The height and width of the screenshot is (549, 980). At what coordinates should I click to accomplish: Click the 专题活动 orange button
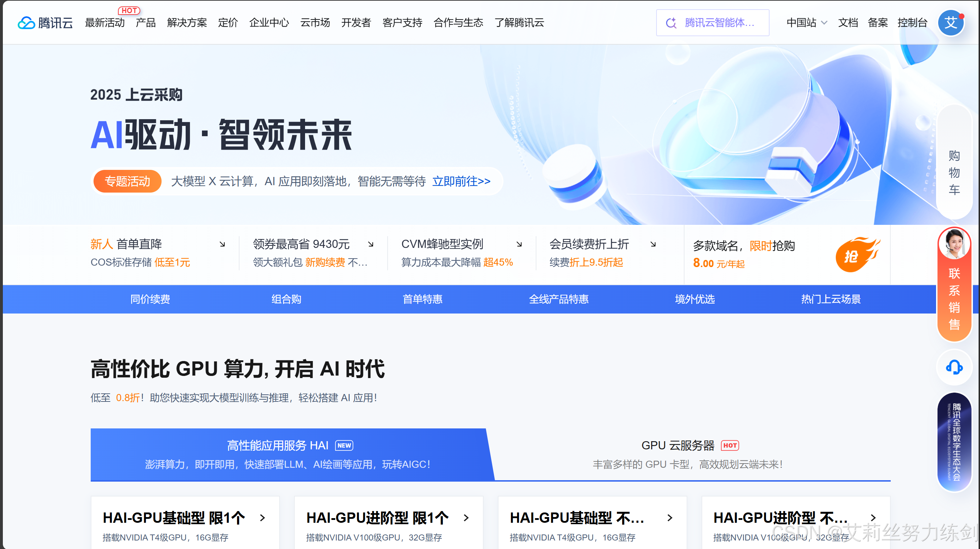128,181
